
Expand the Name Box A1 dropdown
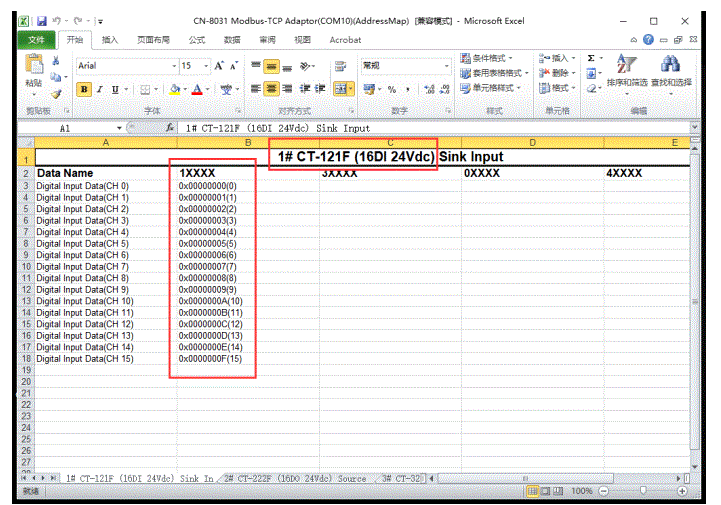pos(119,128)
